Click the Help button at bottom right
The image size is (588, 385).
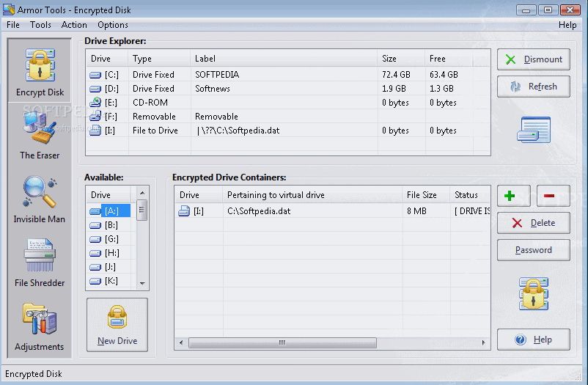(534, 340)
